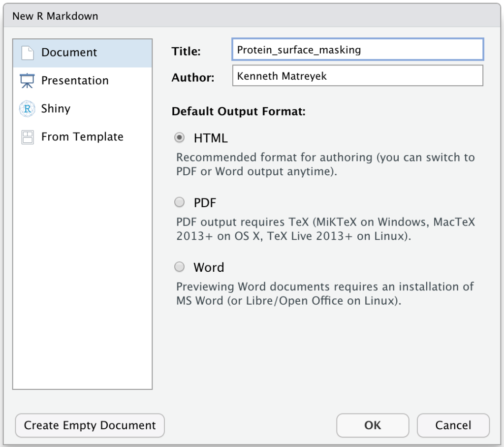This screenshot has width=504, height=447.
Task: Click the HTML format label
Action: tap(211, 138)
